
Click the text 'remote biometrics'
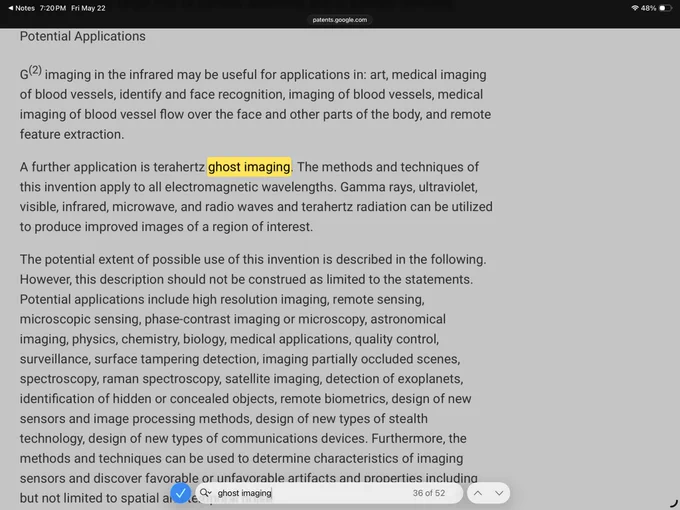pyautogui.click(x=333, y=399)
